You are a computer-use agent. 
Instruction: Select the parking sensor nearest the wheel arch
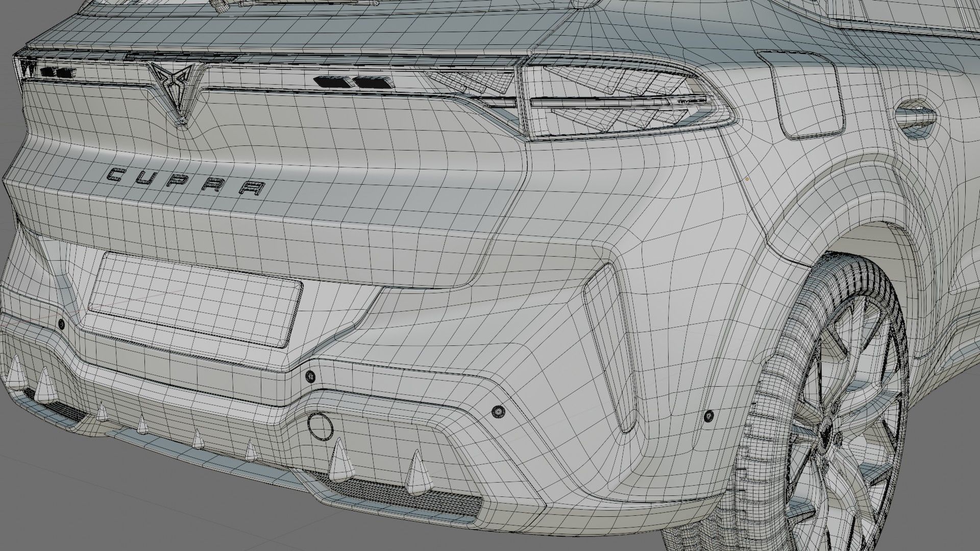(709, 416)
